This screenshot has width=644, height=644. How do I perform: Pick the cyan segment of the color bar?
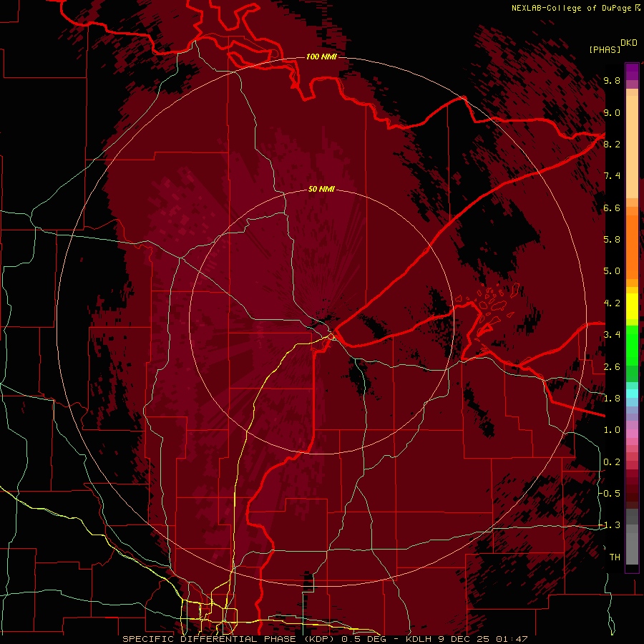click(x=632, y=394)
